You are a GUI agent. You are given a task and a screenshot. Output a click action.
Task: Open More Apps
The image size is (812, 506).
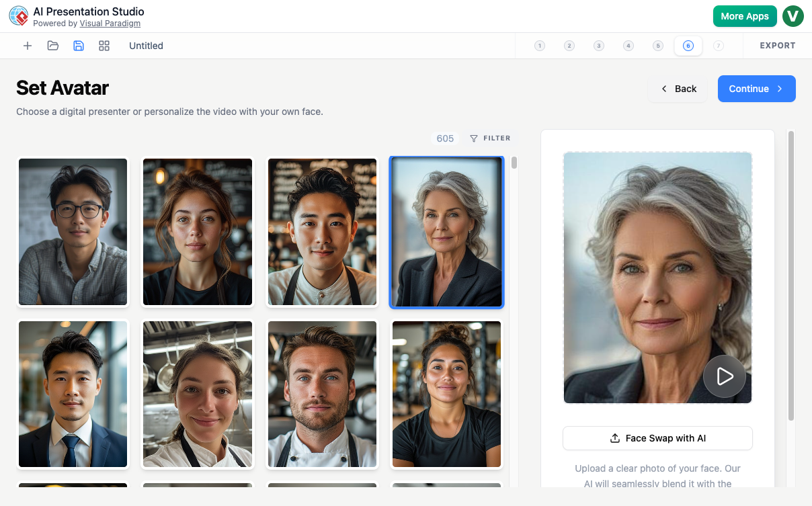745,16
